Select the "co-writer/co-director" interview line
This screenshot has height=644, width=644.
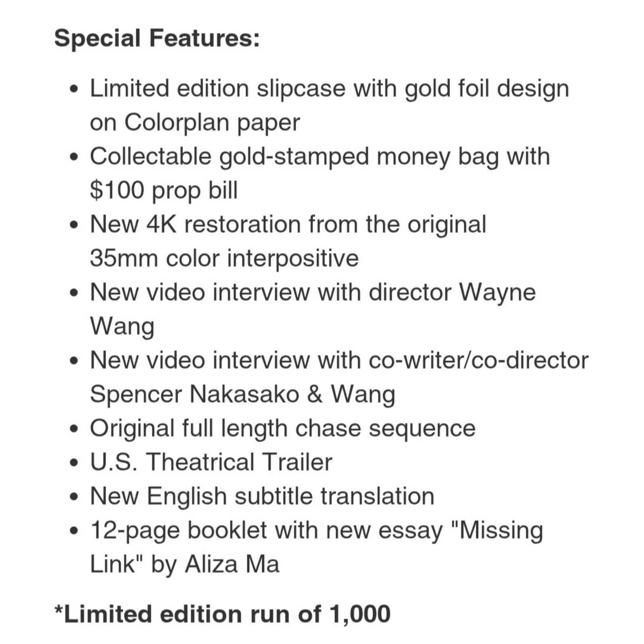(339, 360)
